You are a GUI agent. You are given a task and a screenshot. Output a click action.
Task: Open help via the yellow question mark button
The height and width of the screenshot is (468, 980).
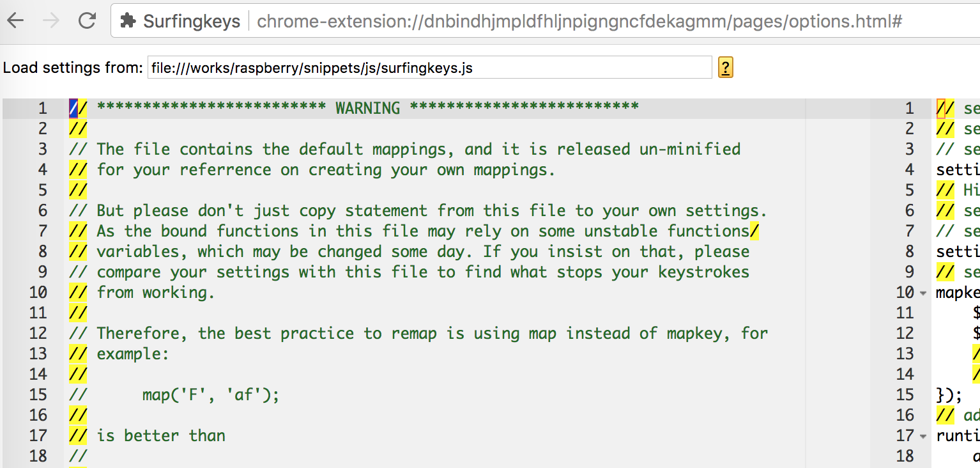tap(725, 67)
